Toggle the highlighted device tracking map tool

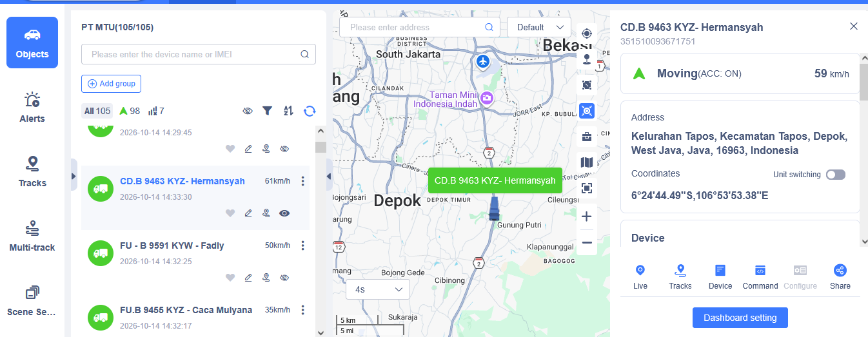tap(586, 111)
